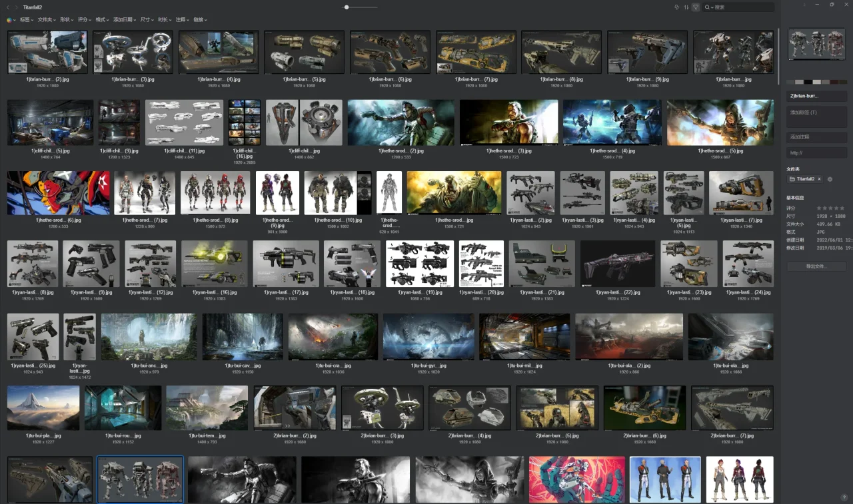Go forward with the right navigation arrow

point(17,7)
